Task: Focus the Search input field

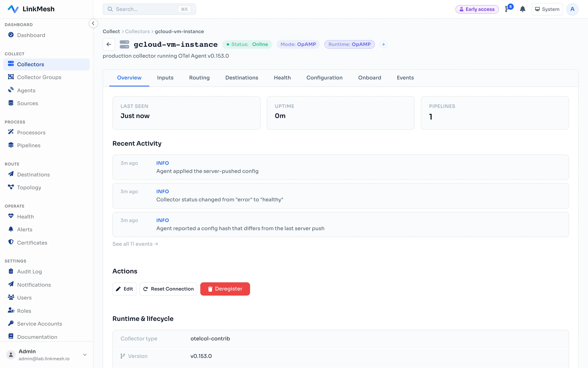Action: click(149, 9)
